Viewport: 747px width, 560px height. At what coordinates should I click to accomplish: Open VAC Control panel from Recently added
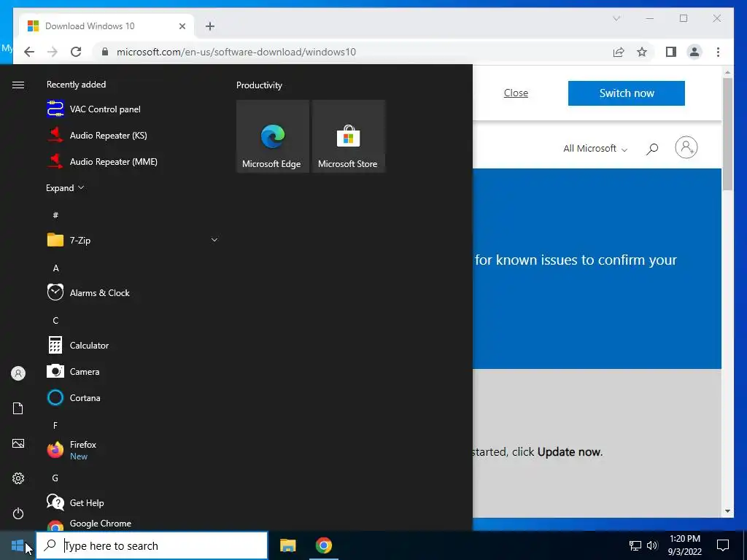click(x=133, y=109)
